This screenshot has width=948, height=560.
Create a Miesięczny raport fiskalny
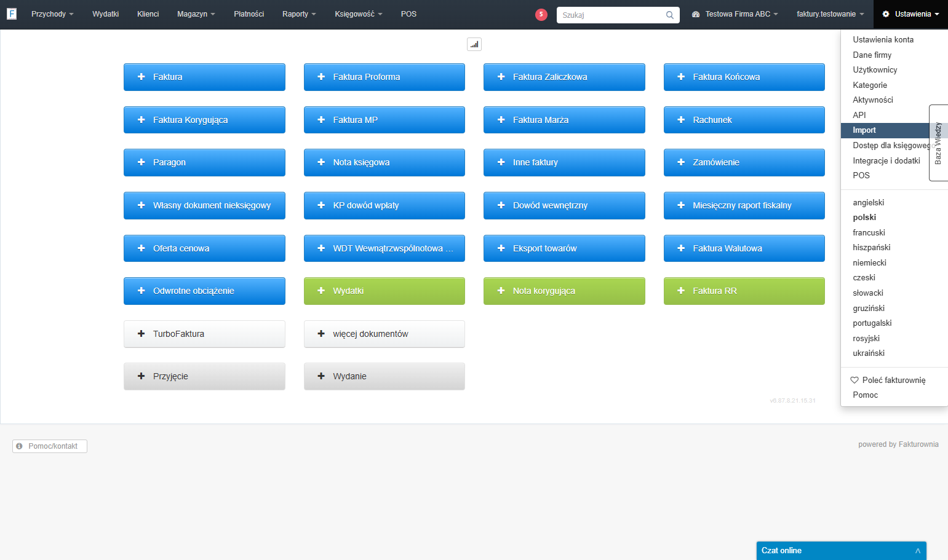pos(744,205)
